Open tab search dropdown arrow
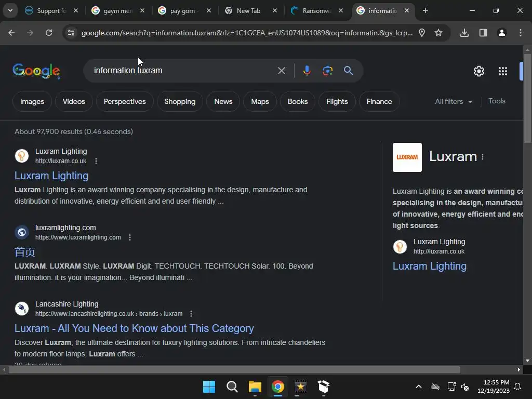The image size is (532, 399). [10, 10]
